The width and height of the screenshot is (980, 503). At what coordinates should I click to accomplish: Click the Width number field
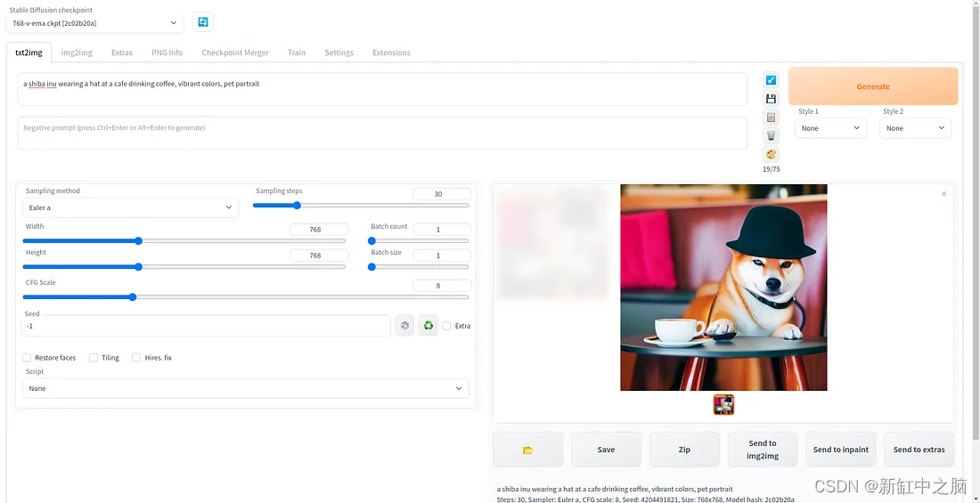point(319,230)
